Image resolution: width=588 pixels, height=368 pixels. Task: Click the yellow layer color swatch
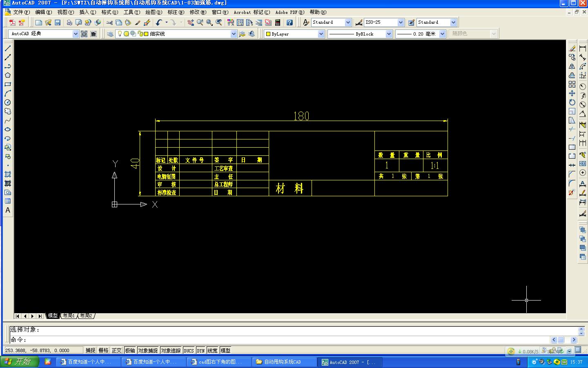point(146,34)
